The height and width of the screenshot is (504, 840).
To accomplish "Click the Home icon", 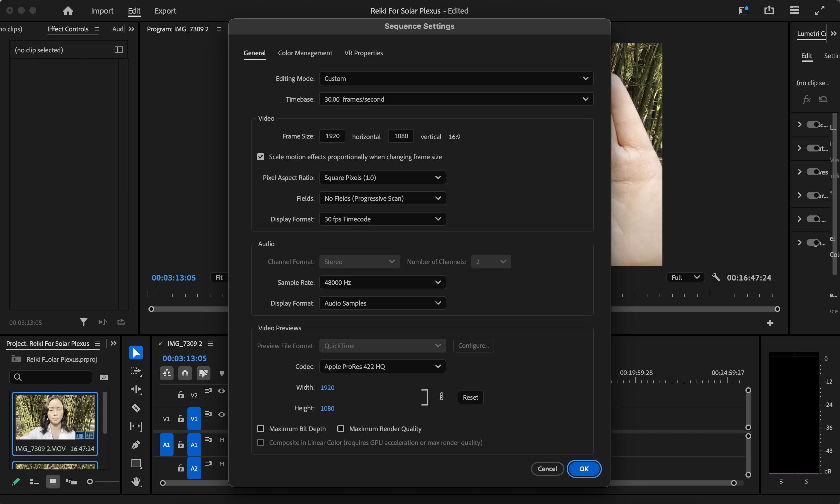I will [x=68, y=11].
